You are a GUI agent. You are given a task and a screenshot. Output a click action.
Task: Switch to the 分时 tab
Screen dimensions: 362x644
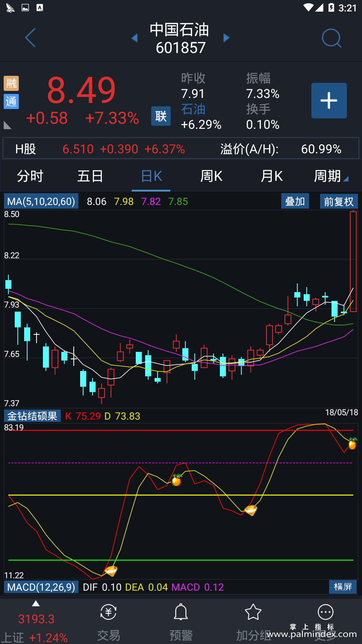point(30,176)
